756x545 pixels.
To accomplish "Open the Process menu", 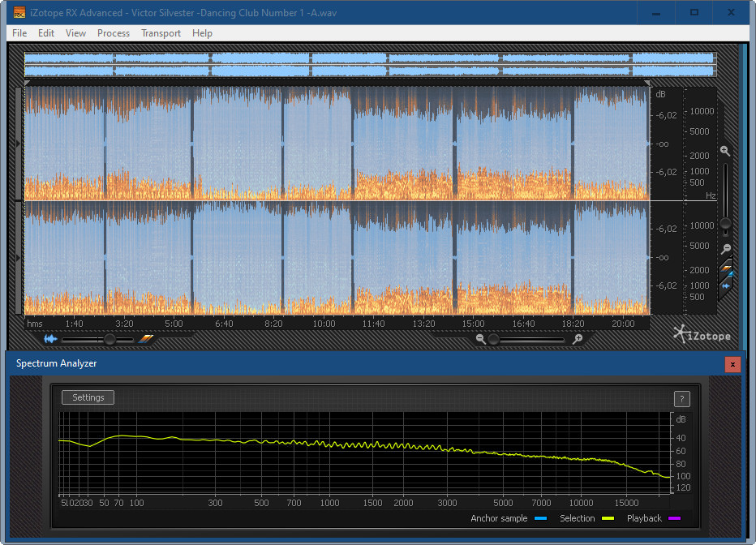I will pos(114,33).
